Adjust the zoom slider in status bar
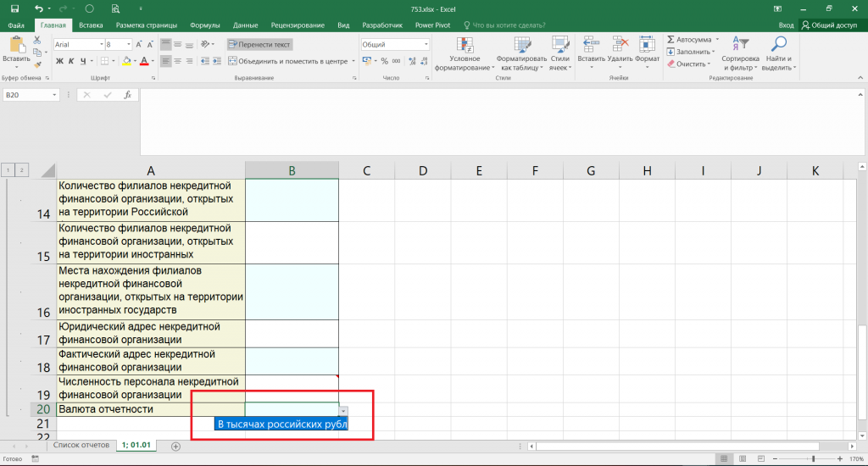 (813, 459)
